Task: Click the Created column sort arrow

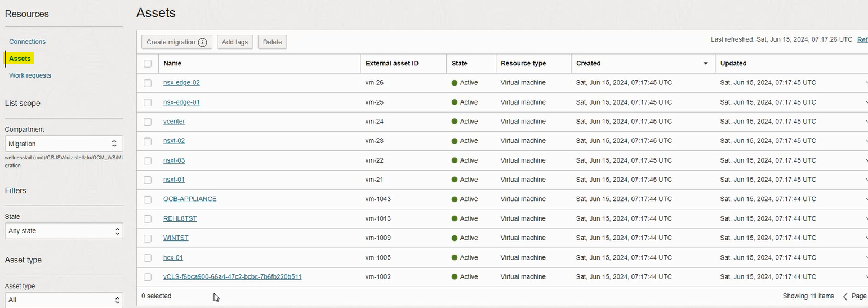Action: click(x=705, y=64)
